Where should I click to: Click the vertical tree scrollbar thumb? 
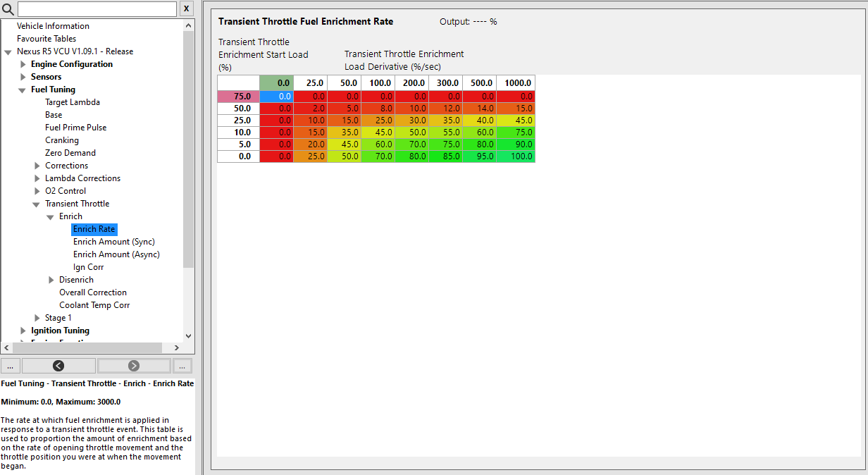point(188,149)
